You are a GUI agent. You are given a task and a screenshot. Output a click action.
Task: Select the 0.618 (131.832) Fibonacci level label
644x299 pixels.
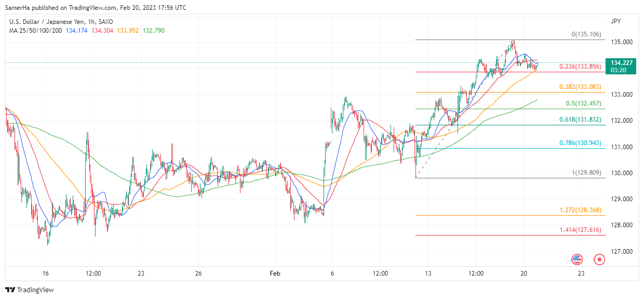[x=580, y=120]
